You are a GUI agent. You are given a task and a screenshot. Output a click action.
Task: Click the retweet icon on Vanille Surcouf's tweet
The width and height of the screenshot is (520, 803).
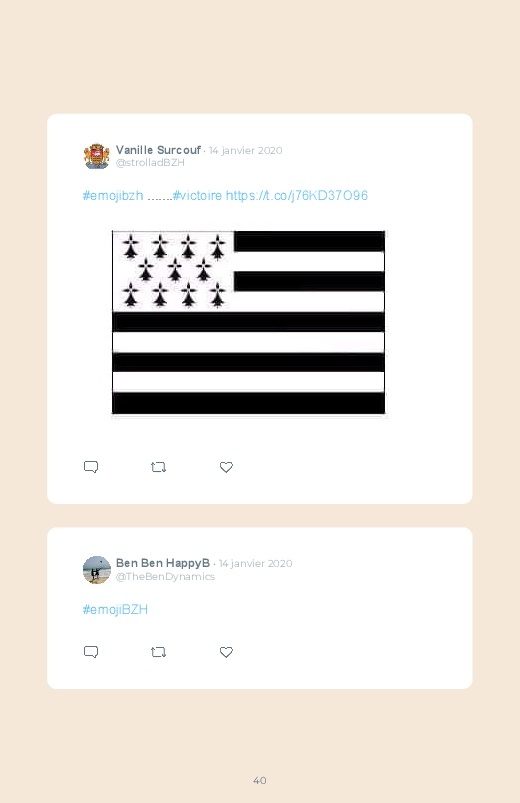(158, 467)
